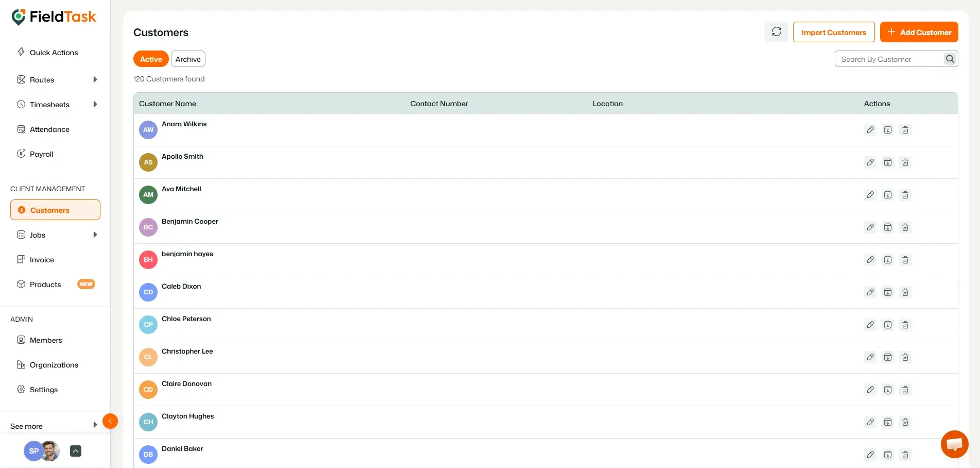Edit Caleb Dixon with the pencil icon
Viewport: 980px width, 468px height.
pyautogui.click(x=870, y=292)
